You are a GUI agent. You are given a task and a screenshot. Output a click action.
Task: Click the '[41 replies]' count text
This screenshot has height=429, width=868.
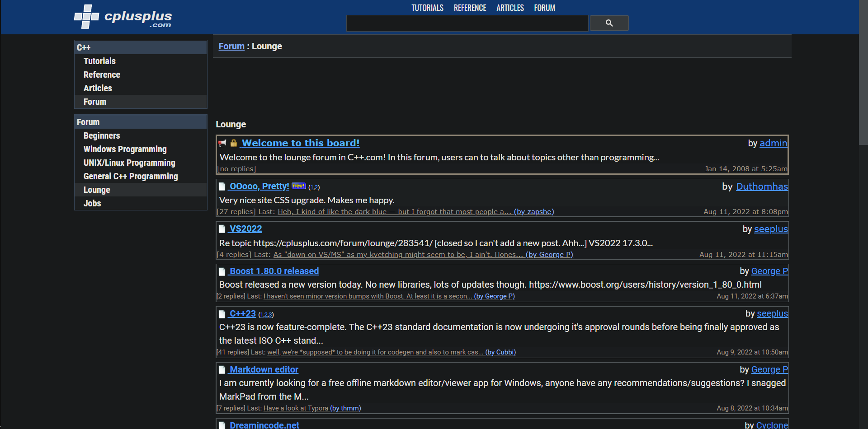coord(233,352)
